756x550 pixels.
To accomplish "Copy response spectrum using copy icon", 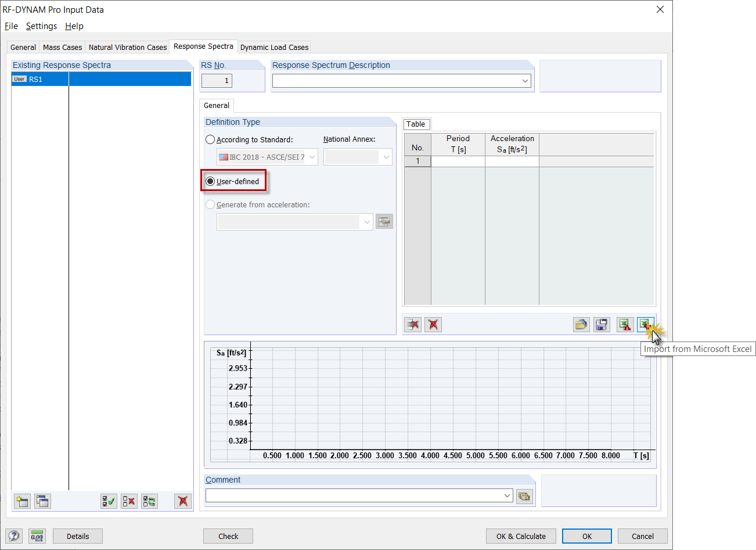I will pos(42,501).
